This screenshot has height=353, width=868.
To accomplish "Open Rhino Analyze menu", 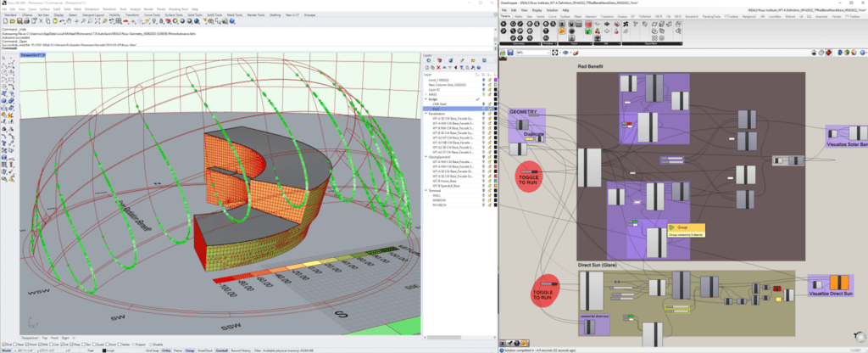I will (135, 9).
